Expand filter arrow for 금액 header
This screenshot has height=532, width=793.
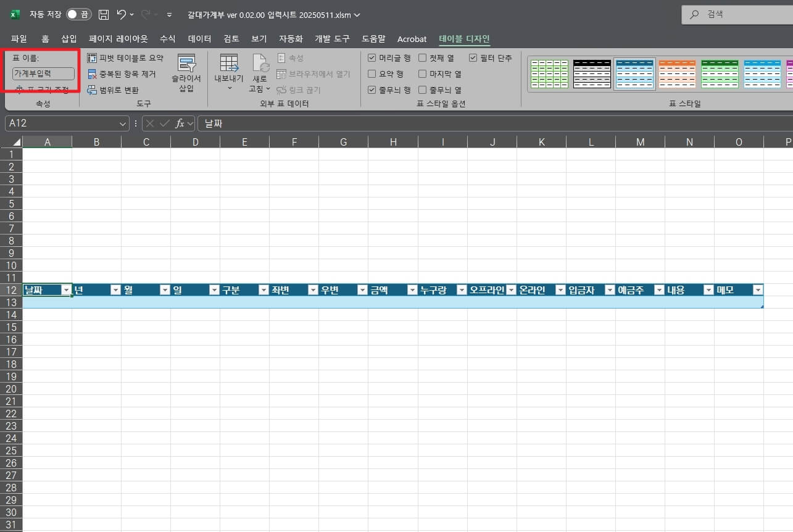pos(412,290)
